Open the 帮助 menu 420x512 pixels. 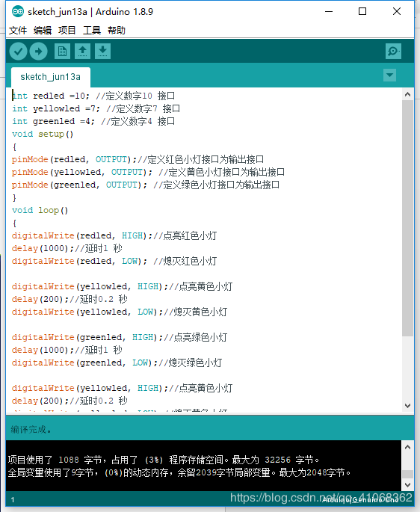117,31
